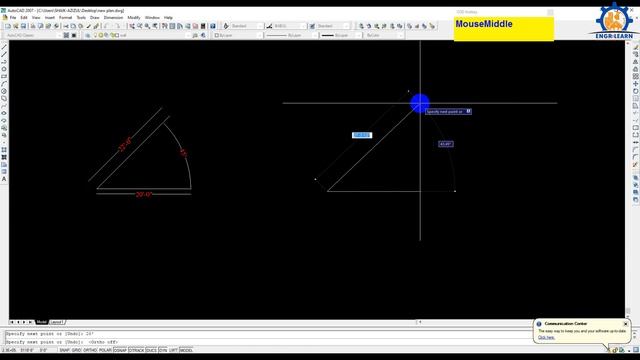Click the Undo button in Standard toolbar
Image resolution: width=640 pixels, height=360 pixels.
click(x=107, y=26)
